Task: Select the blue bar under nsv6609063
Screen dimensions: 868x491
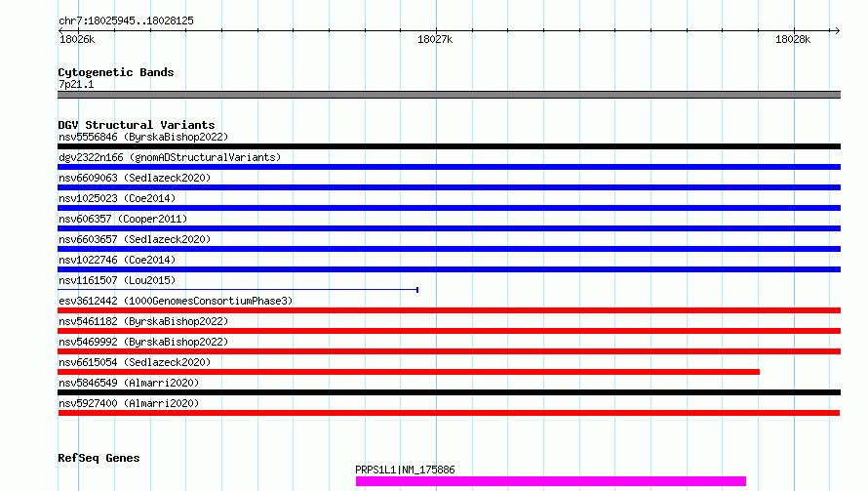Action: click(449, 187)
